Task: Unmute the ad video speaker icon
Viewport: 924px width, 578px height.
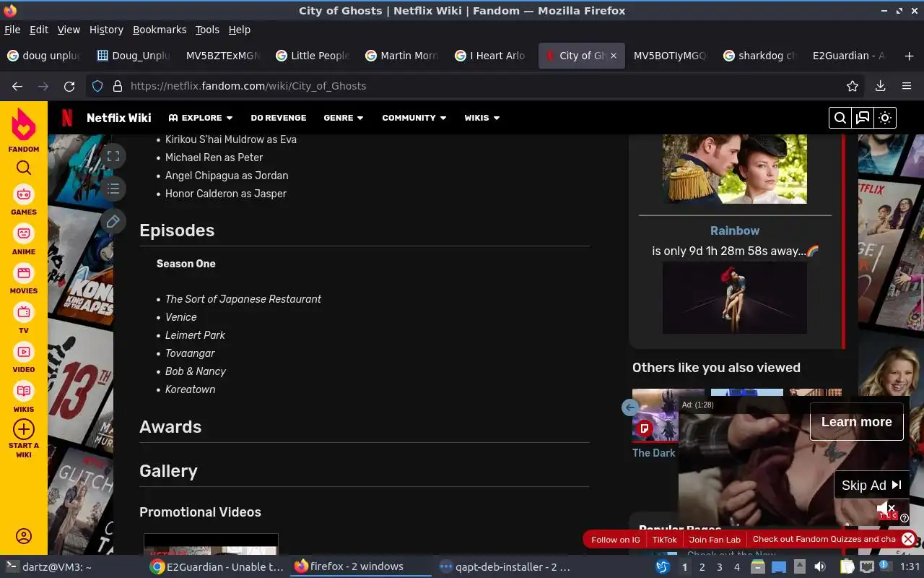Action: [x=886, y=509]
